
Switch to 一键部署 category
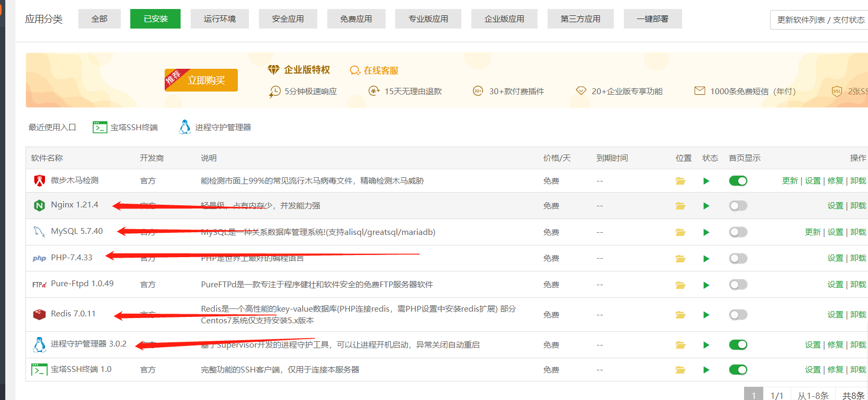pos(652,19)
